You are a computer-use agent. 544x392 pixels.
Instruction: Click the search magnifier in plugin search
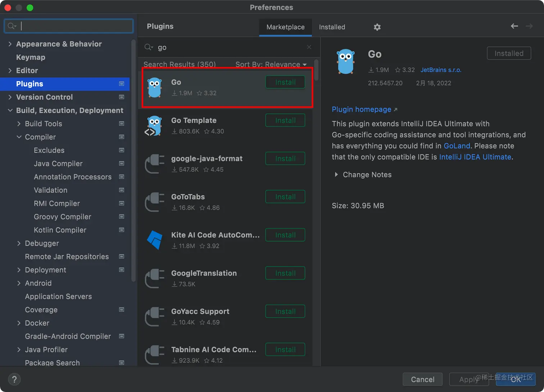149,47
